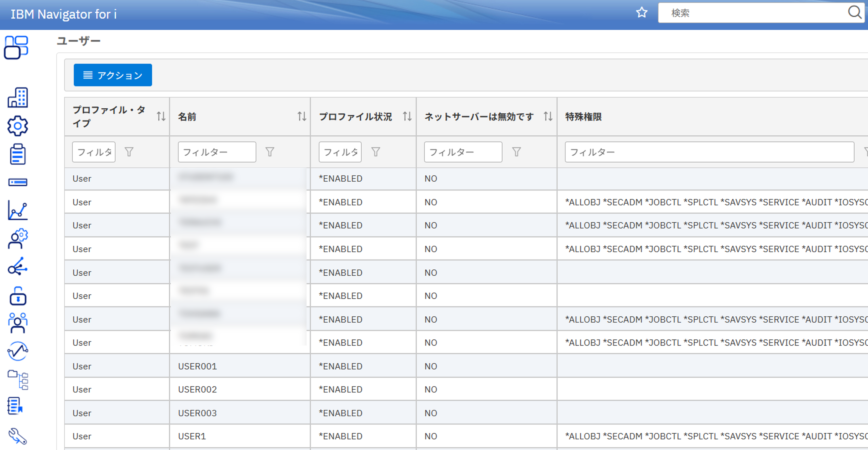
Task: Click filter funnel for ネットサーバーは無効です column
Action: (516, 152)
